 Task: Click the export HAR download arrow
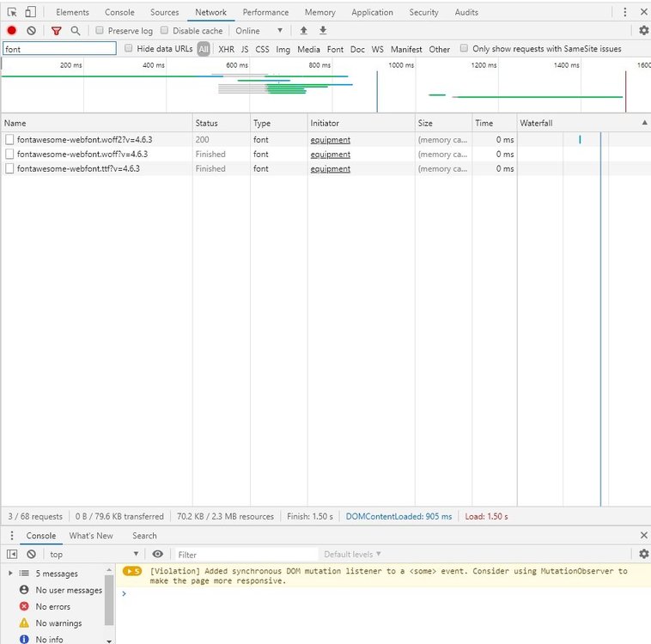(323, 31)
